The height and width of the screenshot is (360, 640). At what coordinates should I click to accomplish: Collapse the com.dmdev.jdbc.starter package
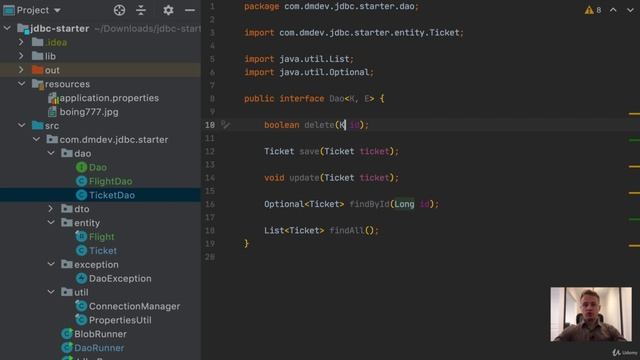point(36,139)
